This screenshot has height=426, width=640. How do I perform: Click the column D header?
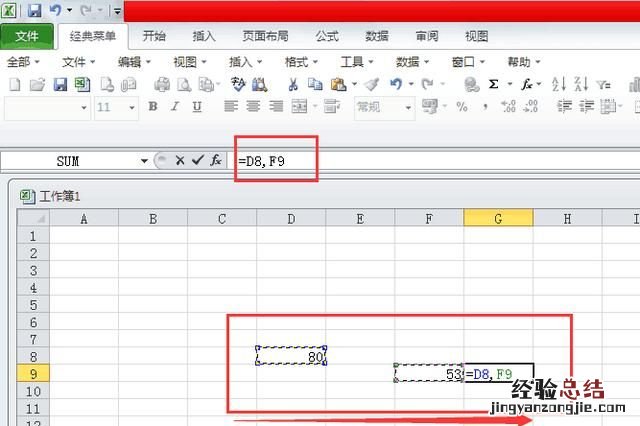click(290, 218)
